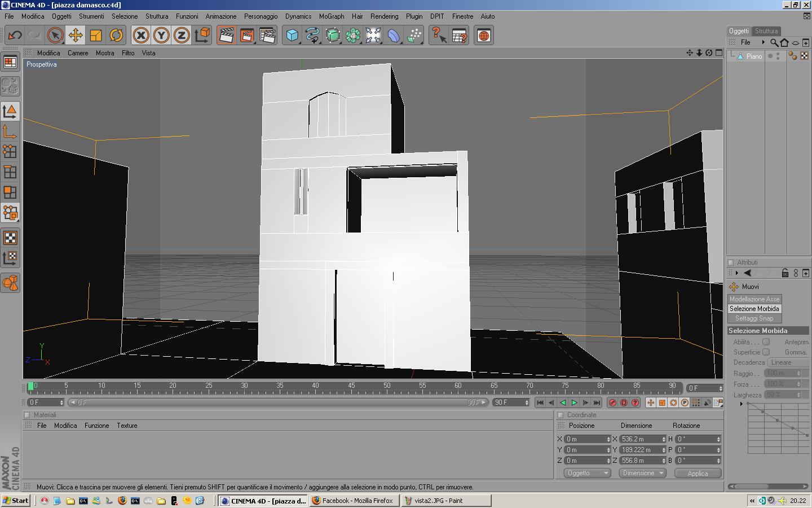Open the Render Settings clapperboard icon
The image size is (812, 508).
pyautogui.click(x=267, y=36)
